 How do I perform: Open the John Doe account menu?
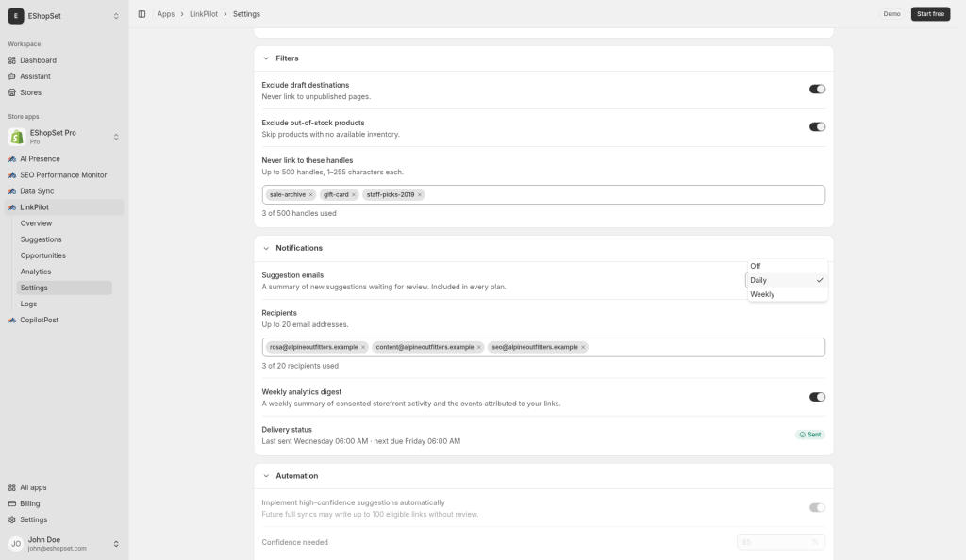[x=116, y=544]
